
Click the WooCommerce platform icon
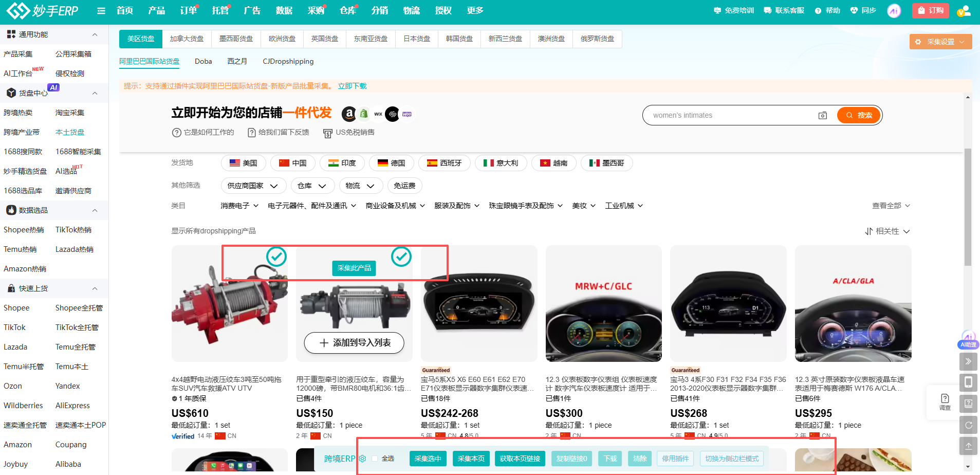[x=407, y=114]
